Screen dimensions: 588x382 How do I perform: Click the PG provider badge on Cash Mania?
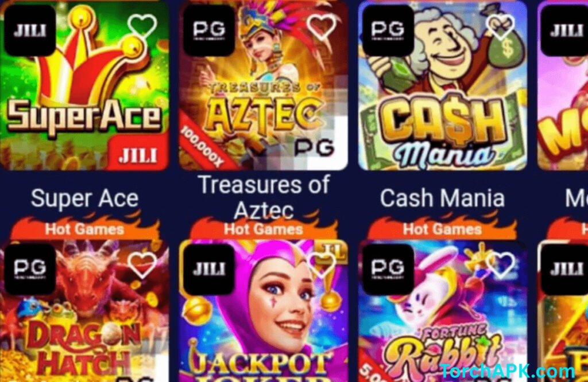[x=388, y=30]
